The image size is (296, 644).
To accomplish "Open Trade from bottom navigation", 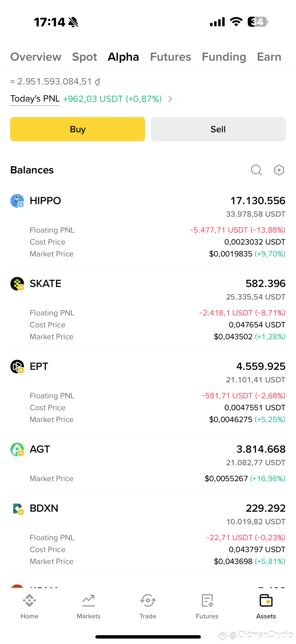I will [148, 606].
